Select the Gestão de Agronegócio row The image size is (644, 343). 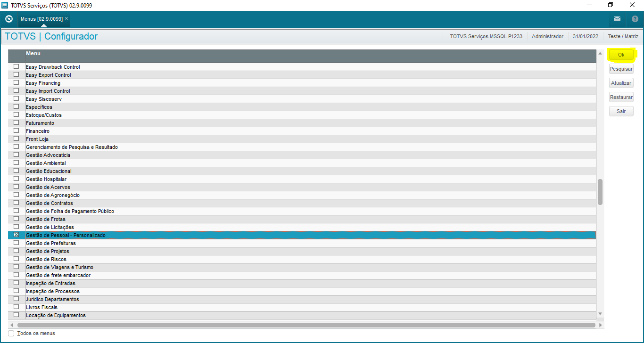click(x=302, y=195)
